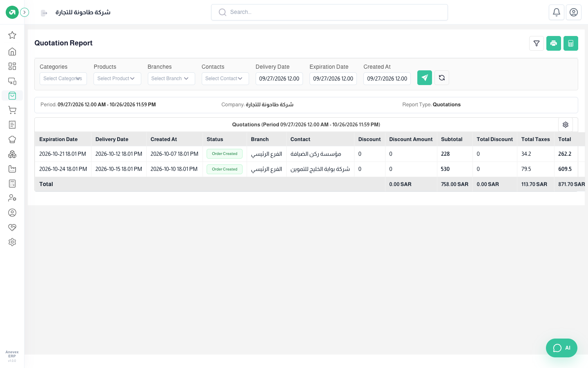Select the highlighted sales bag icon
This screenshot has width=588, height=368.
(x=12, y=96)
